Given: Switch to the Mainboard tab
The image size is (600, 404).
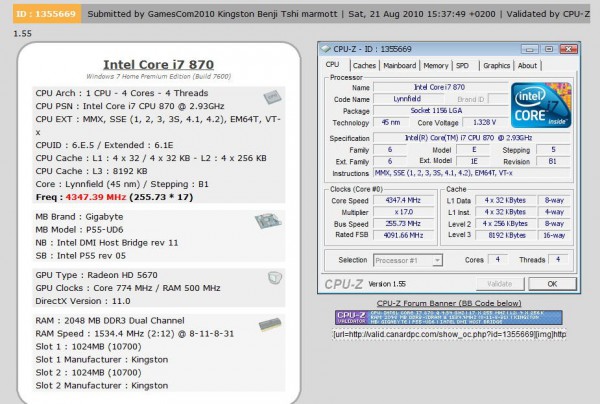Looking at the screenshot, I should (399, 65).
